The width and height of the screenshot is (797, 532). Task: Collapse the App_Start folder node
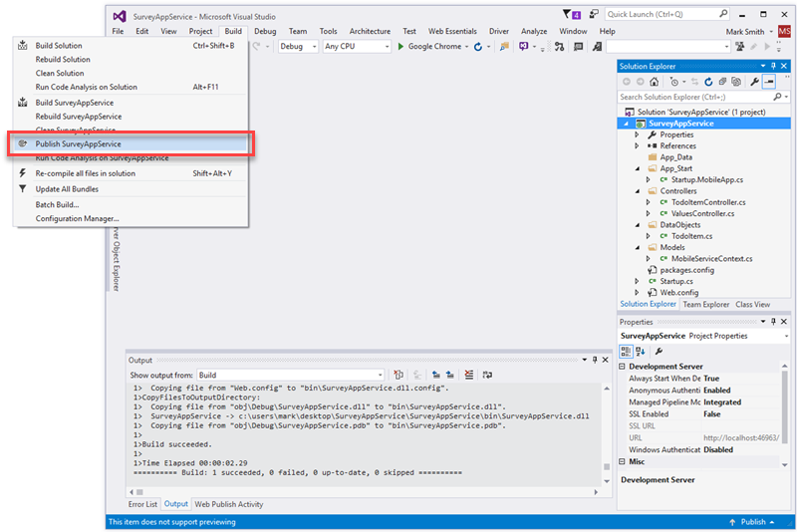tap(638, 168)
